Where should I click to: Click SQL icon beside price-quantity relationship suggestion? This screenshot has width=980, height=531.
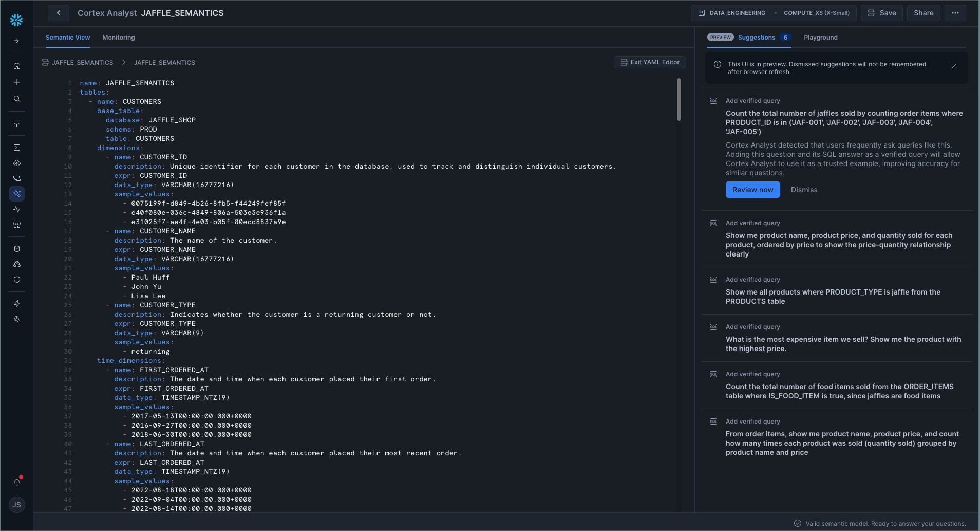click(x=713, y=223)
